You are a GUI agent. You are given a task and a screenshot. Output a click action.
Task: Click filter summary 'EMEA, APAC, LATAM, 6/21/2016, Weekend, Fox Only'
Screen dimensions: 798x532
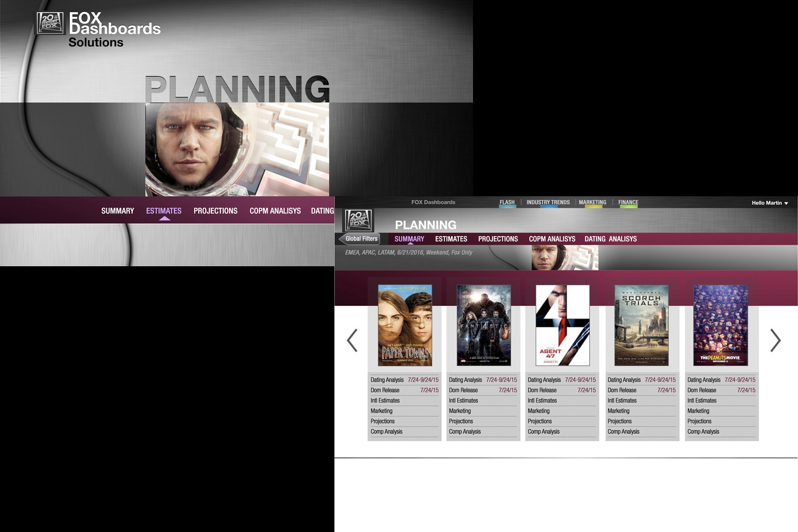(x=409, y=253)
